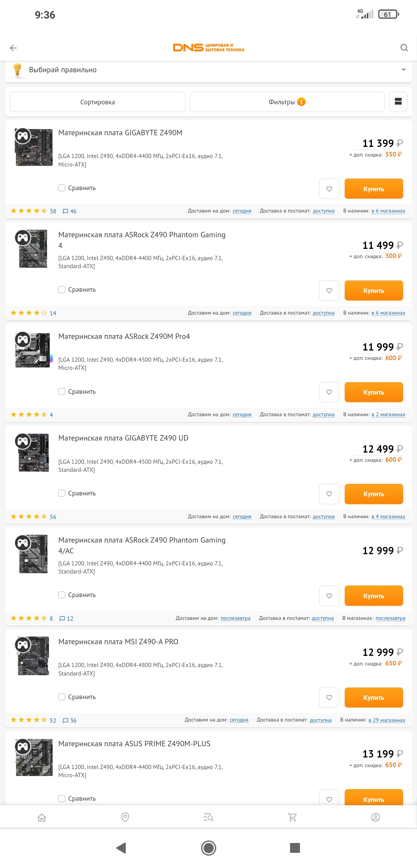The image size is (417, 868).
Task: Tap the search magnifier icon in header
Action: coord(404,48)
